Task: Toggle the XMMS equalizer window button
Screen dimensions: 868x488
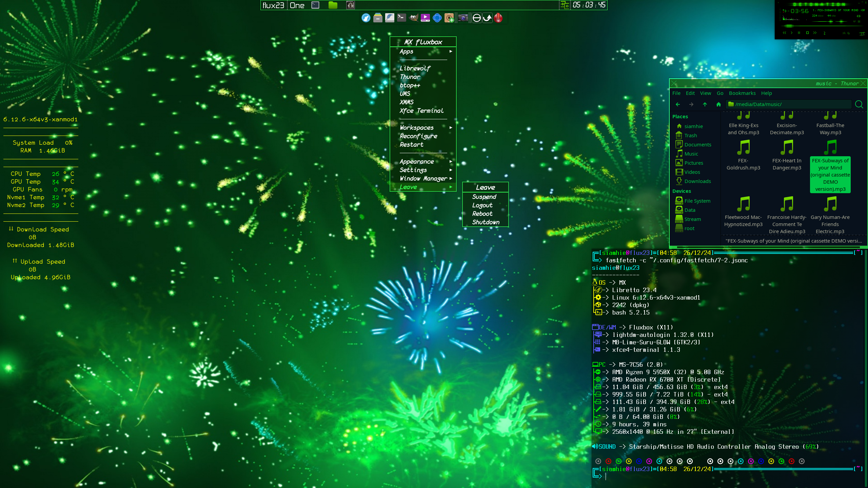Action: click(x=854, y=21)
